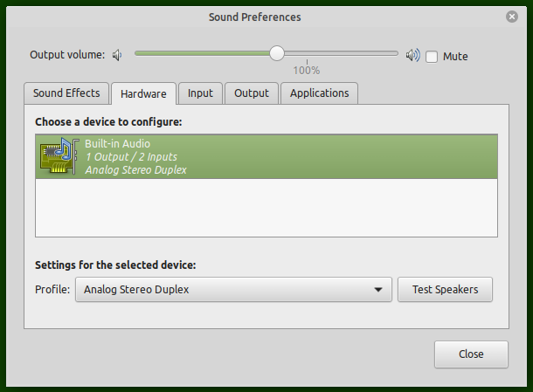533x392 pixels.
Task: Click the Test Speakers button
Action: (445, 289)
